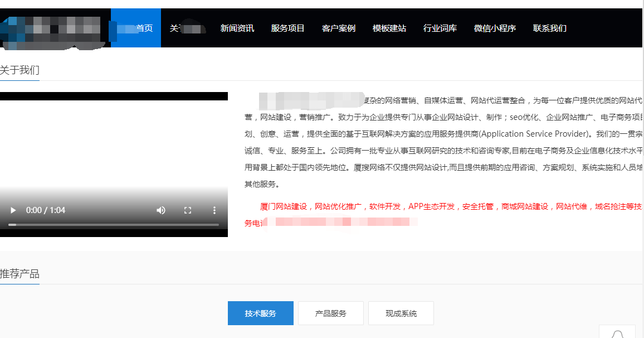Click the bell icon at the bottom right

tap(617, 334)
